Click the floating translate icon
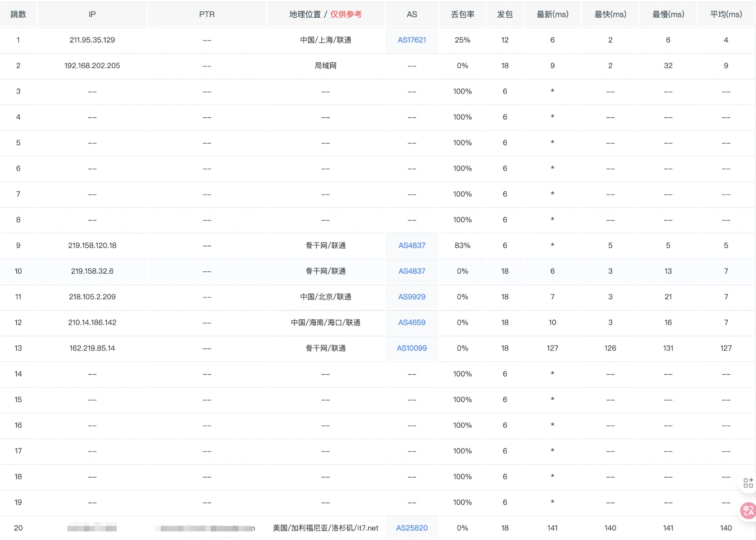 coord(748,511)
